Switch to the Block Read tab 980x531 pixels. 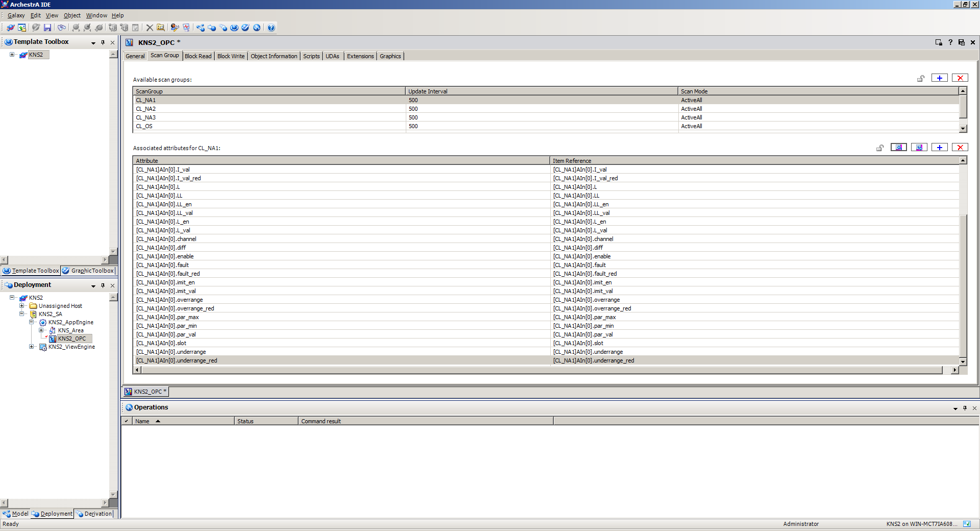click(198, 56)
